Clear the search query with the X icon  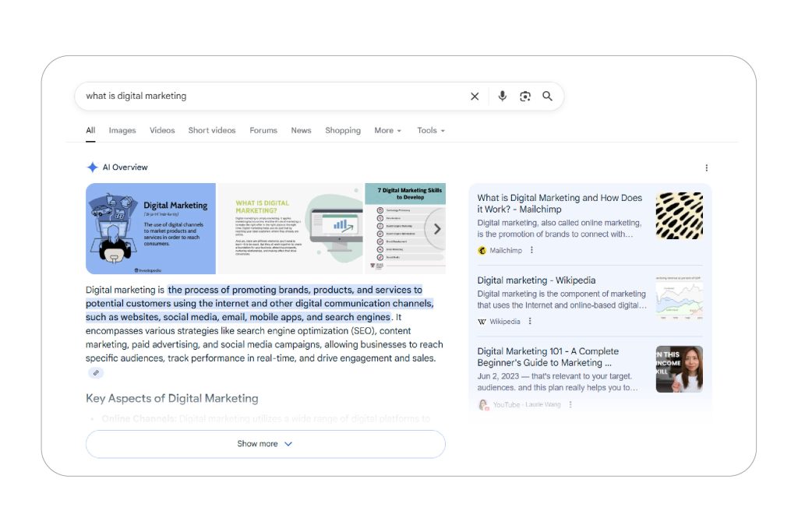(475, 96)
